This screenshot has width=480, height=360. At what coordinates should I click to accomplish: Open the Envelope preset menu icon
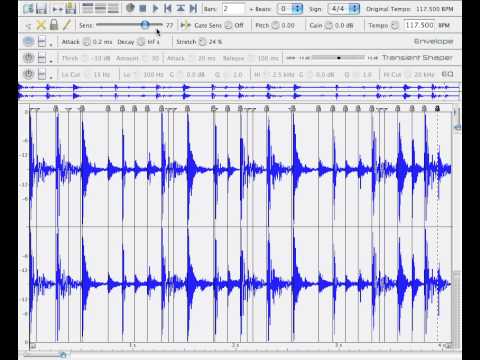coord(42,42)
